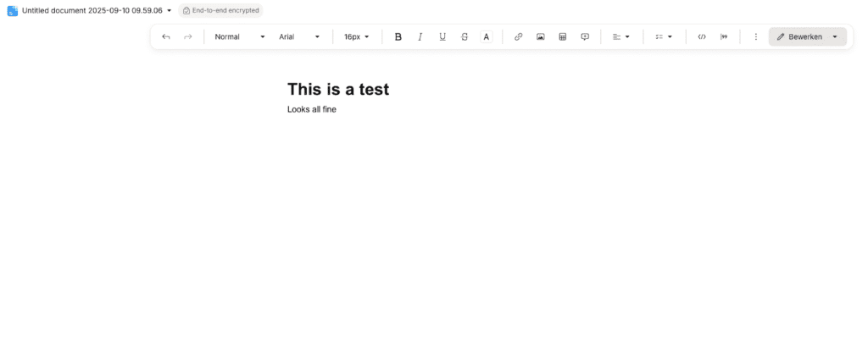Toggle bold formatting

pyautogui.click(x=398, y=37)
